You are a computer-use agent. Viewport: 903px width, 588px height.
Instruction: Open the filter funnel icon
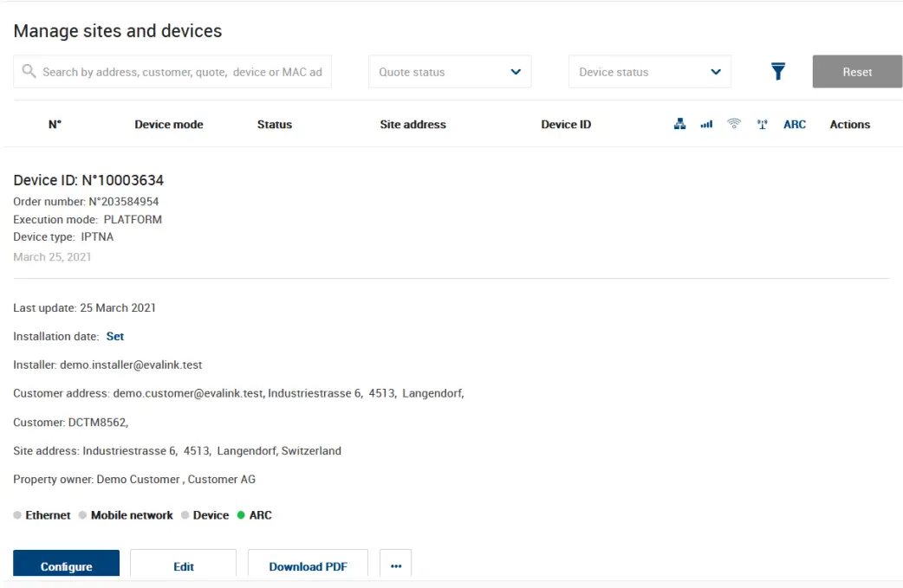coord(777,72)
